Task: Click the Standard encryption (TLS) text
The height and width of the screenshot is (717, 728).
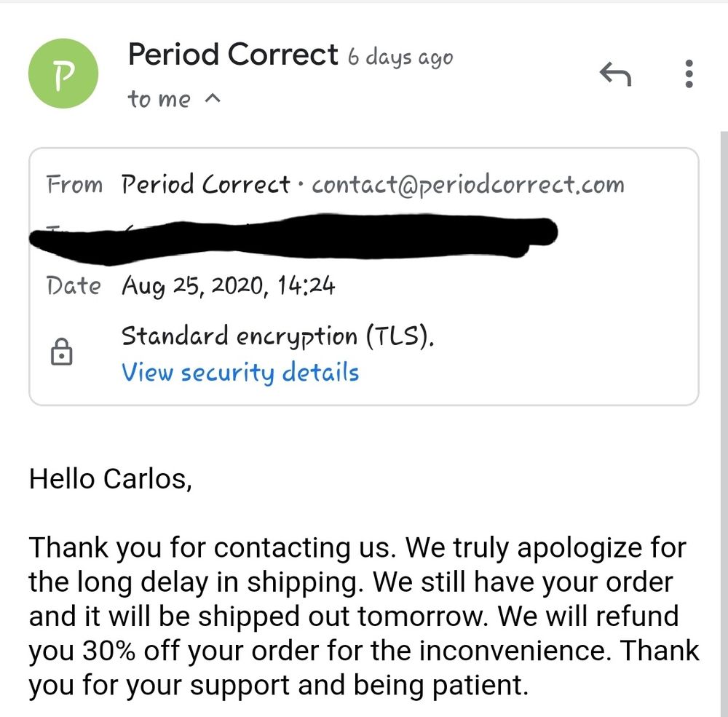Action: click(277, 336)
